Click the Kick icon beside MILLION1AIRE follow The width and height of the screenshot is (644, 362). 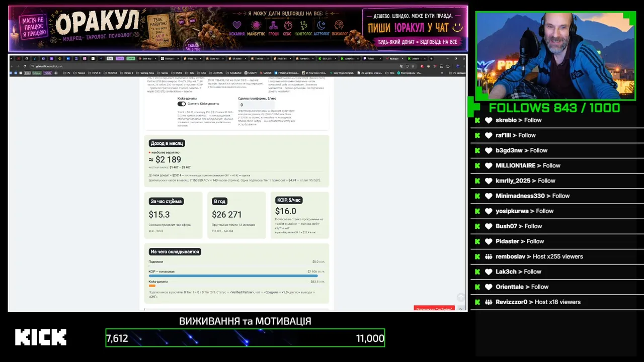(477, 165)
